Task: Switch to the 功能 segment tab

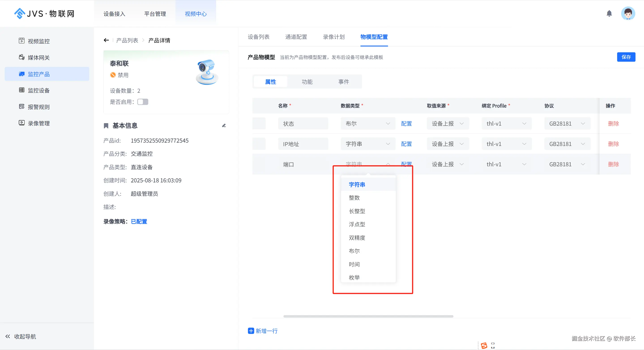Action: [307, 82]
